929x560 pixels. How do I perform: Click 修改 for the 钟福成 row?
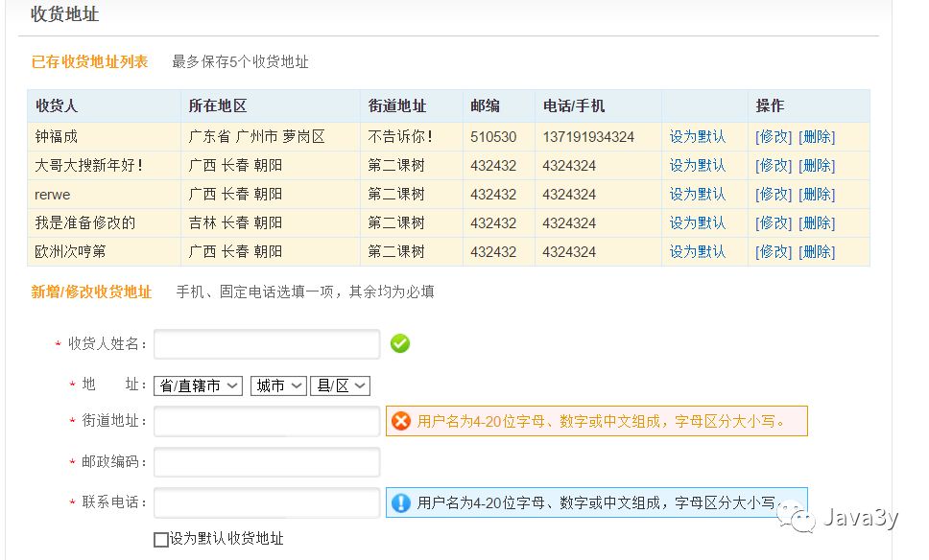[x=774, y=137]
